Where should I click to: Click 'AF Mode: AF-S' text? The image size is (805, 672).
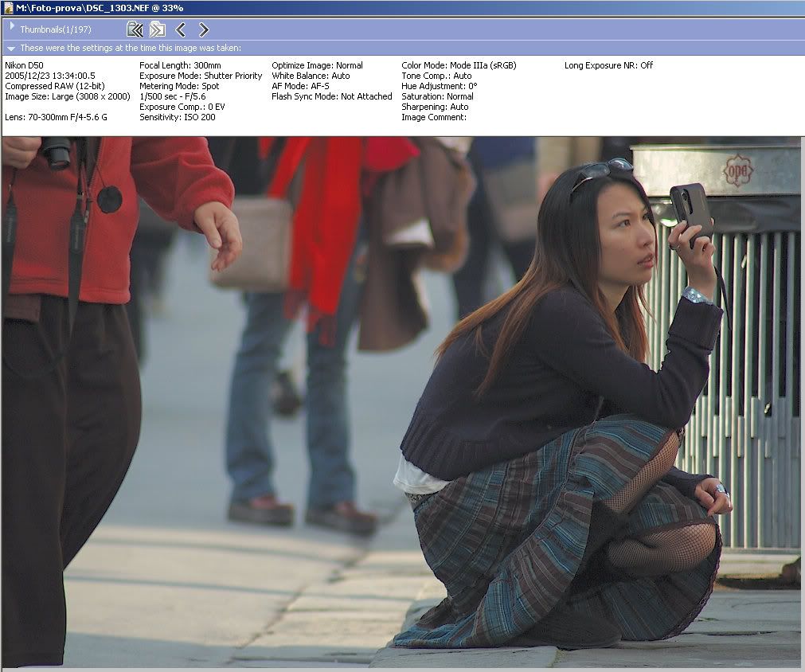[x=300, y=86]
